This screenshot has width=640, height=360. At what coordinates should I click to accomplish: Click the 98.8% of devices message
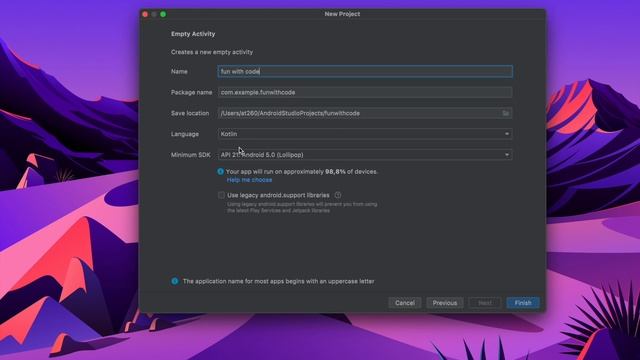(x=302, y=171)
